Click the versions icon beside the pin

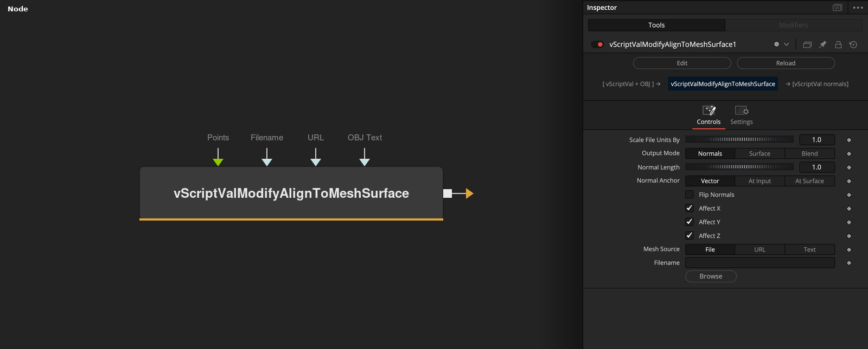(x=807, y=44)
